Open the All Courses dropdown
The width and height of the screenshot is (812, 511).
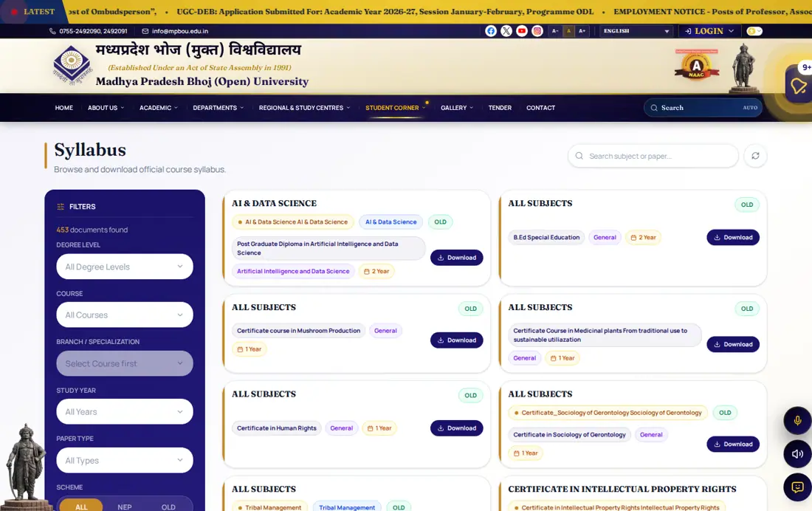(x=125, y=315)
